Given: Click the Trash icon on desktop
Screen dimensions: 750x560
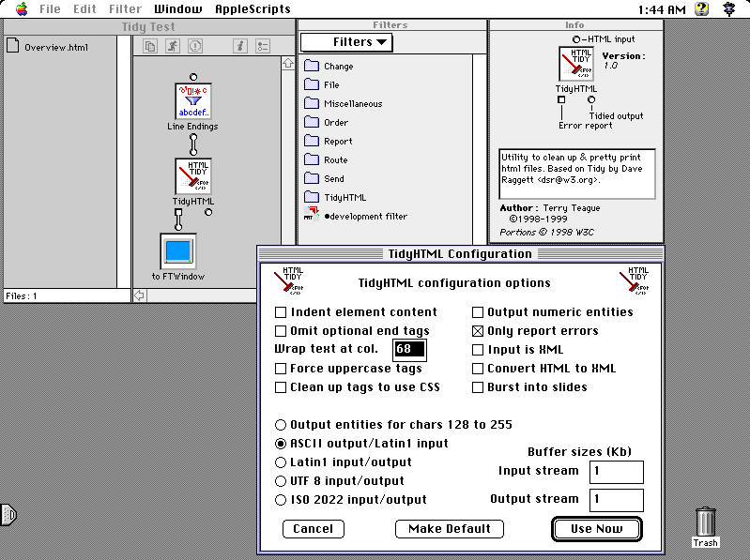Looking at the screenshot, I should (x=706, y=522).
